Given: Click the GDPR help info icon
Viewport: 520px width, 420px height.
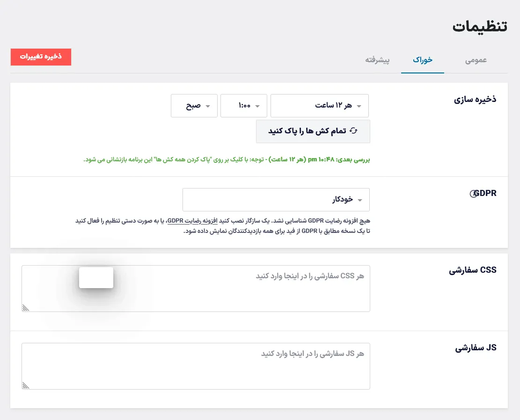Looking at the screenshot, I should (x=473, y=194).
